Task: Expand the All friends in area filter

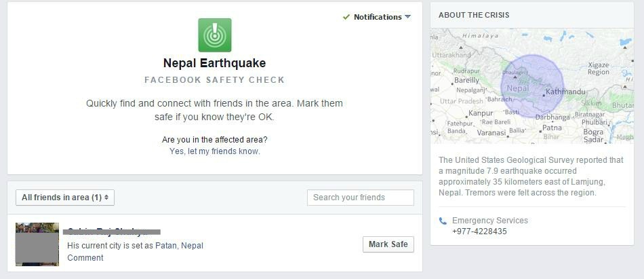Action: [65, 198]
